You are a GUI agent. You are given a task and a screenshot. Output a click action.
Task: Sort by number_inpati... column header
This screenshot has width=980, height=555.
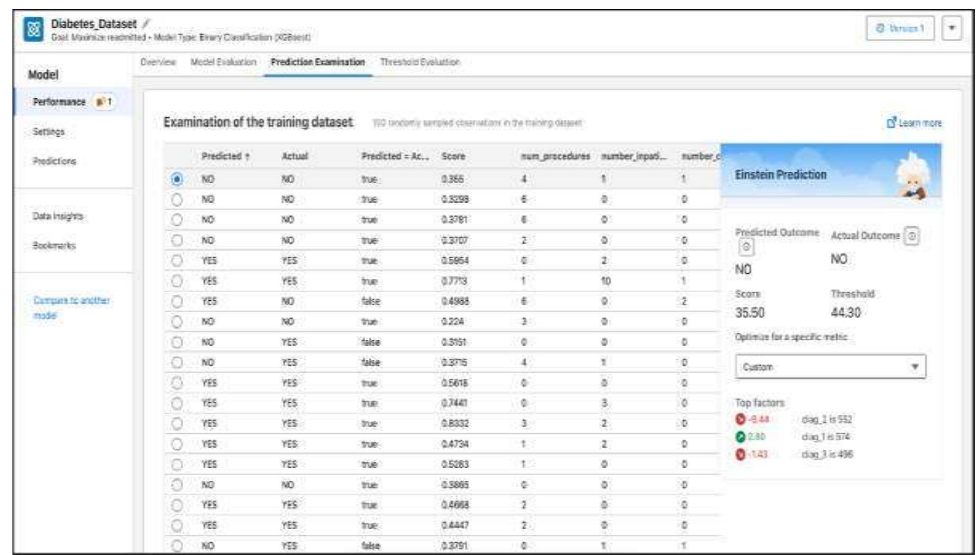coord(634,156)
